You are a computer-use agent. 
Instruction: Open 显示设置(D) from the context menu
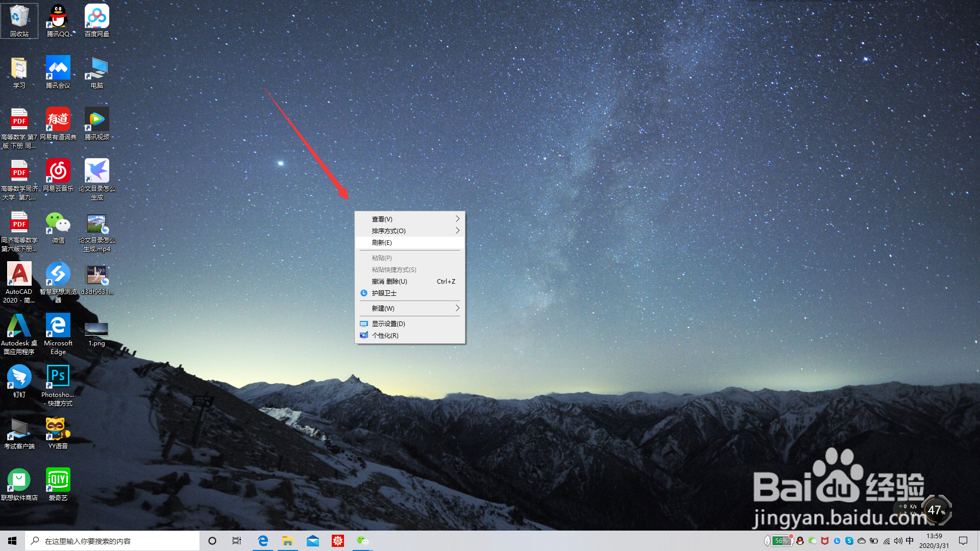388,324
